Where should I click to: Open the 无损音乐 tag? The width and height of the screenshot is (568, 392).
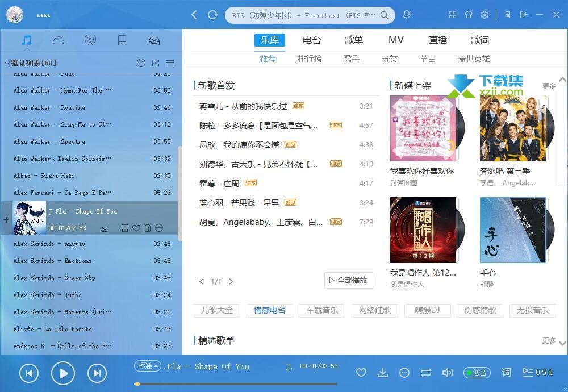(x=533, y=311)
